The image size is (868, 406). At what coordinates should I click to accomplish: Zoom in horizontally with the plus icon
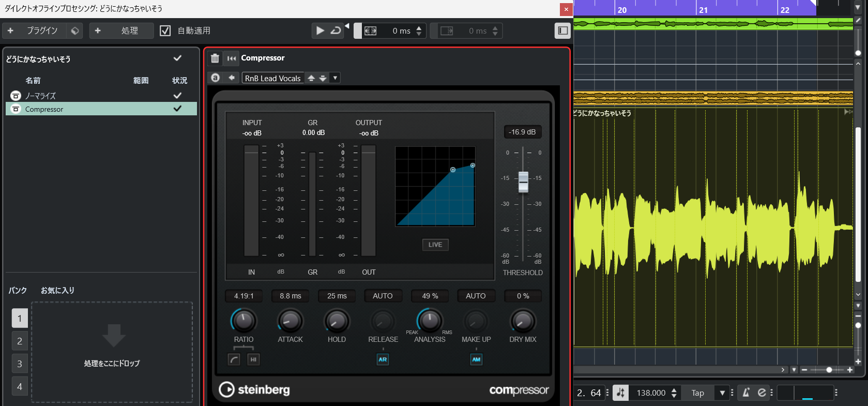tap(849, 370)
